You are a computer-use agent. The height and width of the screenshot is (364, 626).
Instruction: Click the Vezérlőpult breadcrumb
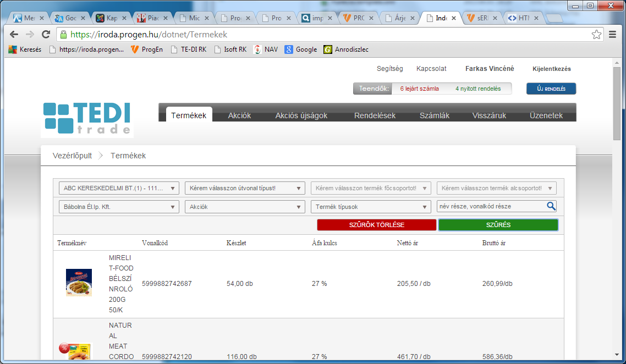point(72,156)
